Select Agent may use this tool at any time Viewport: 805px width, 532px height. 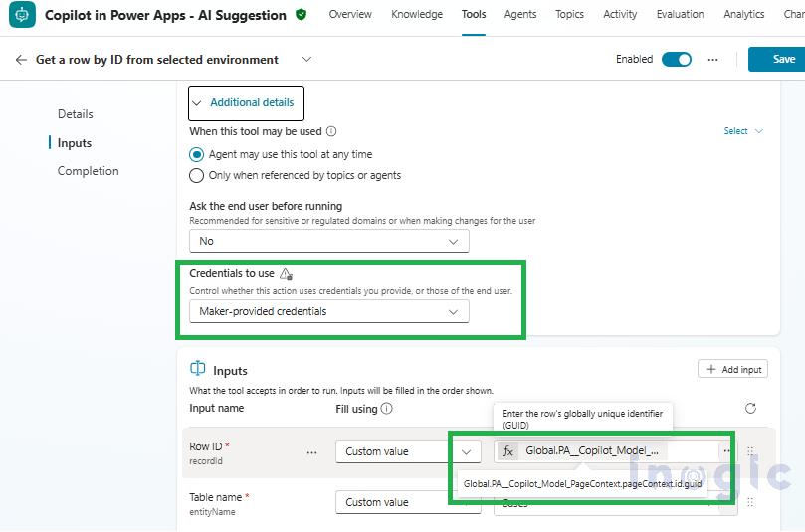(196, 154)
